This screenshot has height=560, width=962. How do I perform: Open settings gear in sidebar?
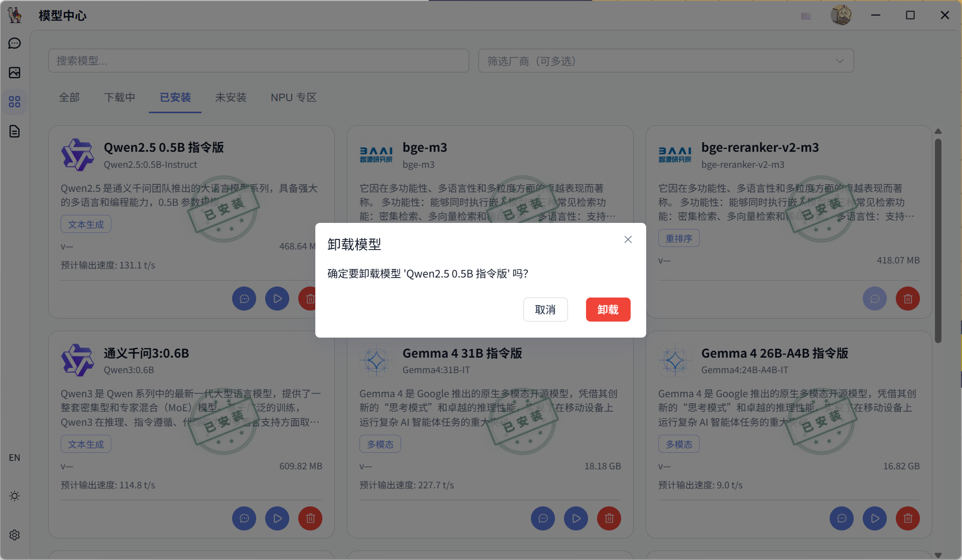(x=15, y=535)
